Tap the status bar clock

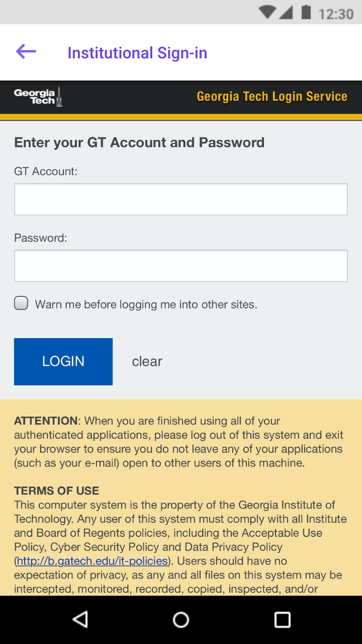[336, 14]
